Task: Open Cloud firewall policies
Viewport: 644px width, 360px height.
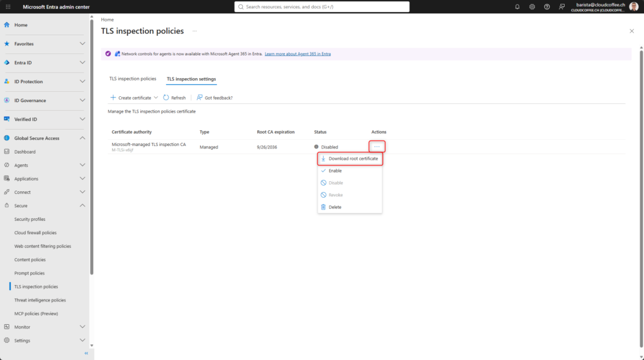Action: pyautogui.click(x=35, y=233)
